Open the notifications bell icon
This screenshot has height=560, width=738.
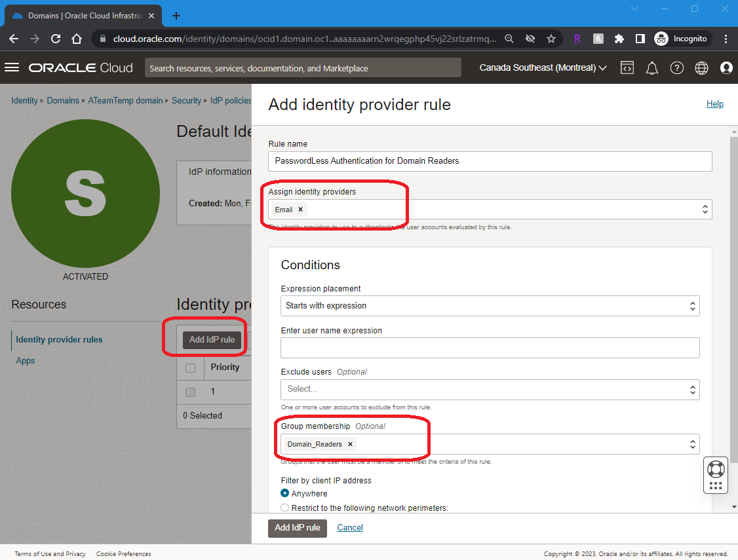pyautogui.click(x=652, y=67)
